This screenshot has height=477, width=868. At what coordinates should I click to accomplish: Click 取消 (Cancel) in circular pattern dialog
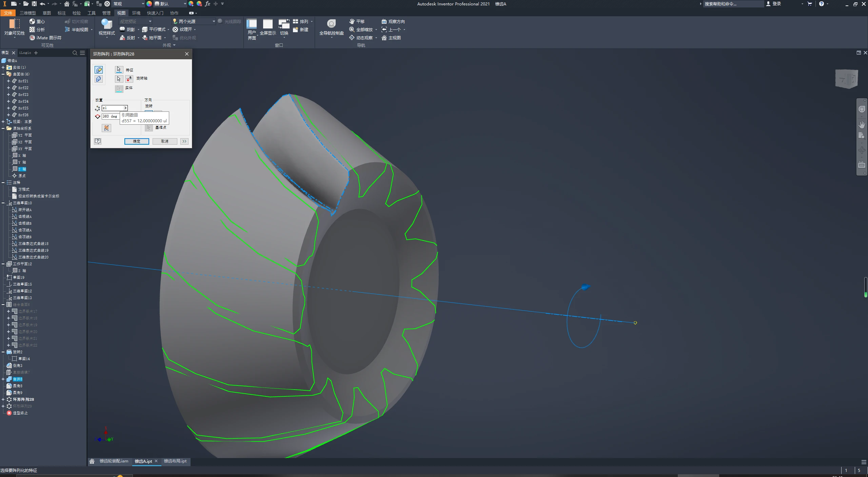[165, 141]
